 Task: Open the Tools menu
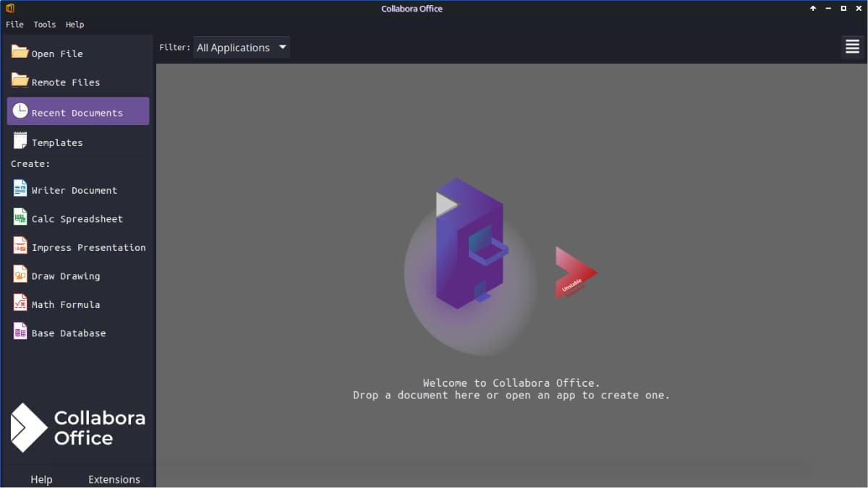[45, 25]
